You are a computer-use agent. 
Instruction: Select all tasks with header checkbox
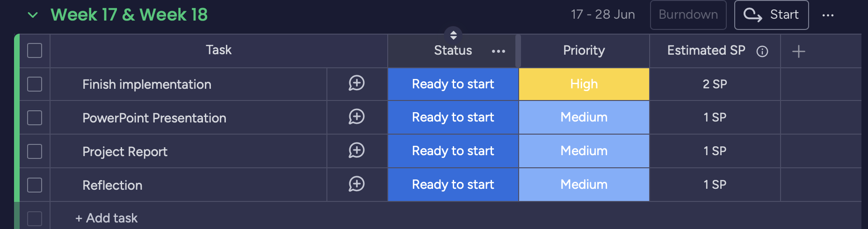click(x=35, y=50)
